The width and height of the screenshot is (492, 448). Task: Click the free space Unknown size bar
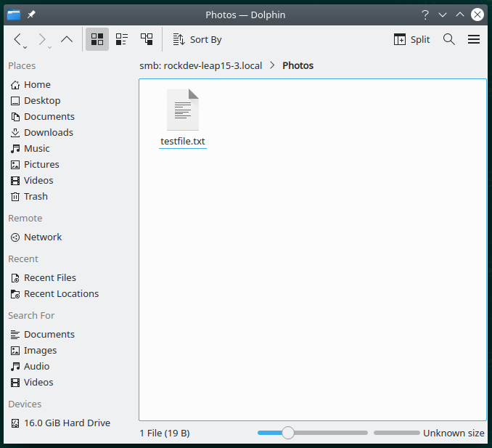[x=397, y=433]
